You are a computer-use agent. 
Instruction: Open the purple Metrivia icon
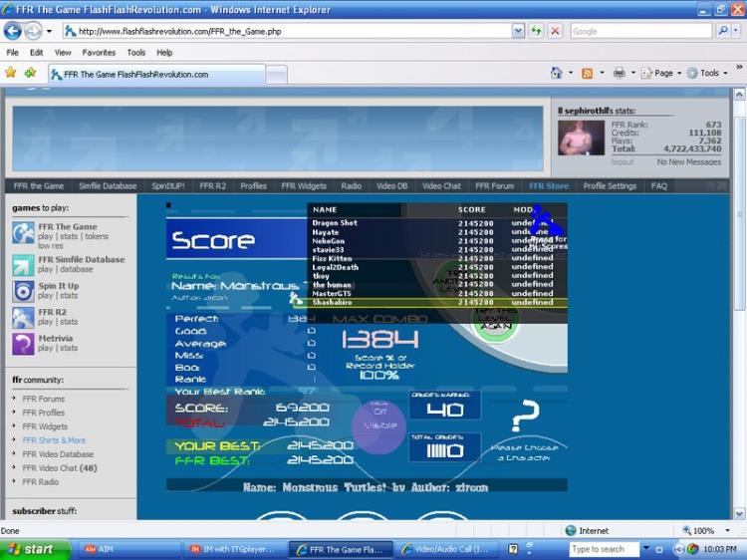pyautogui.click(x=23, y=344)
